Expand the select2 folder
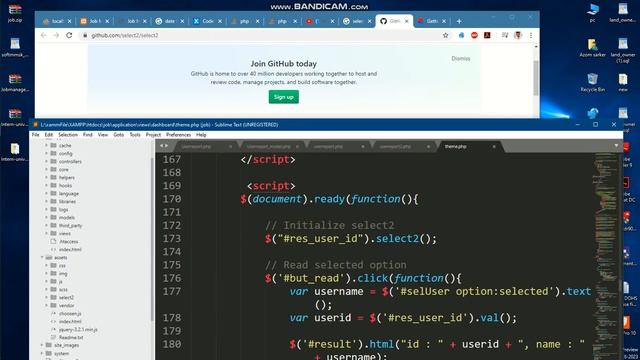This screenshot has height=360, width=640. click(47, 297)
